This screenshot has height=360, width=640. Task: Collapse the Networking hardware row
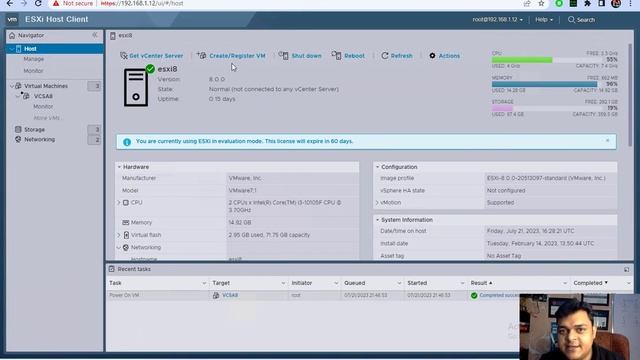coord(119,247)
